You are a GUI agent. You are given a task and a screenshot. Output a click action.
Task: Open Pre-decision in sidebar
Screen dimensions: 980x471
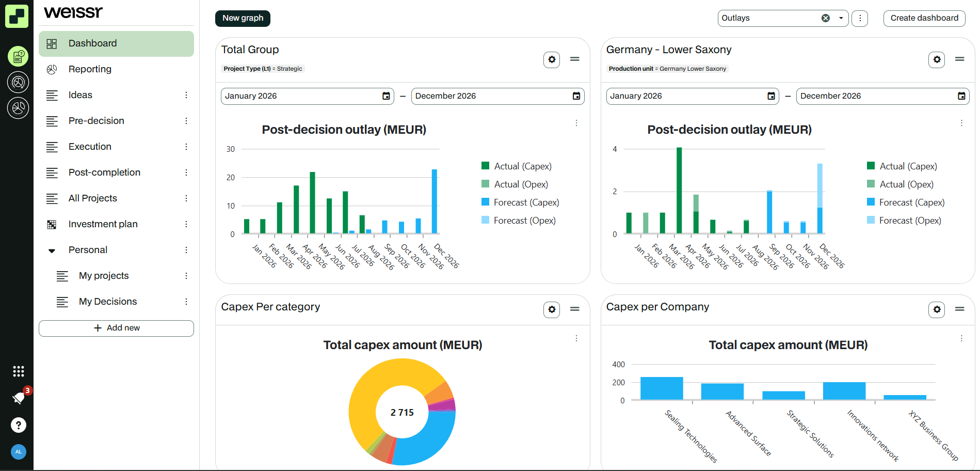[116, 121]
